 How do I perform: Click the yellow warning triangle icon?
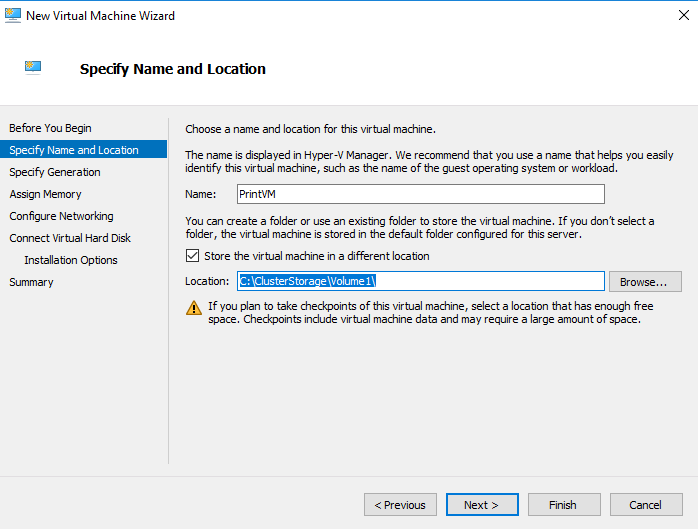[x=194, y=308]
